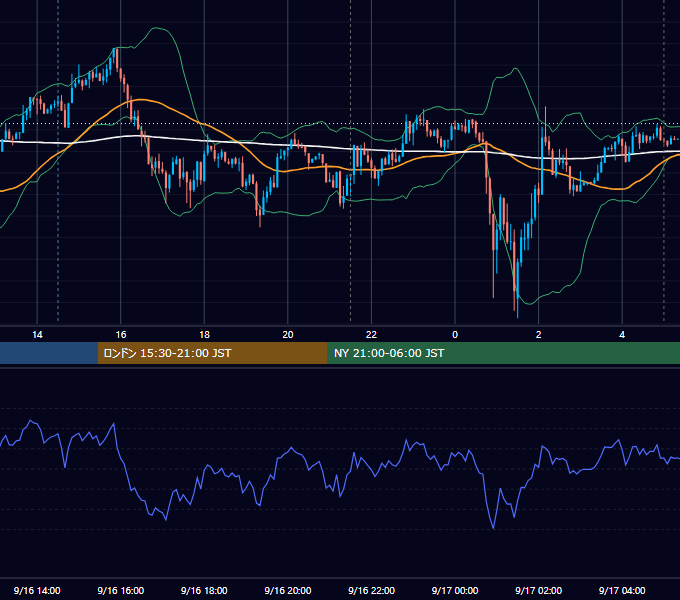Click the 9/17 04:00 time label
This screenshot has height=600, width=680.
pos(622,590)
